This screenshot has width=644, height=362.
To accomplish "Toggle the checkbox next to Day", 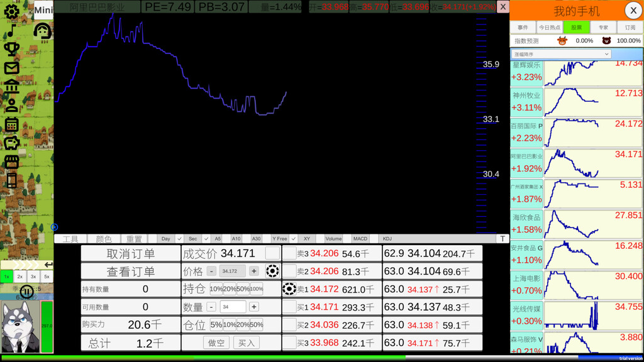I will [179, 239].
